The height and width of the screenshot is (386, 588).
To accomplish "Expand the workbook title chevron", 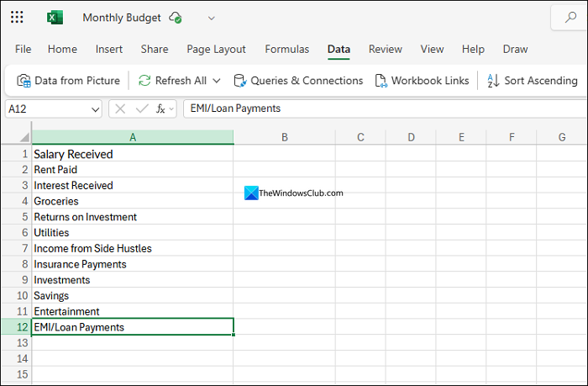I will click(x=212, y=18).
